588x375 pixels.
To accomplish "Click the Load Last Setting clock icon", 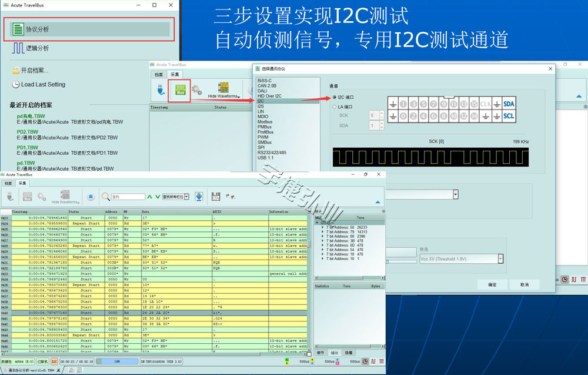I will [16, 84].
